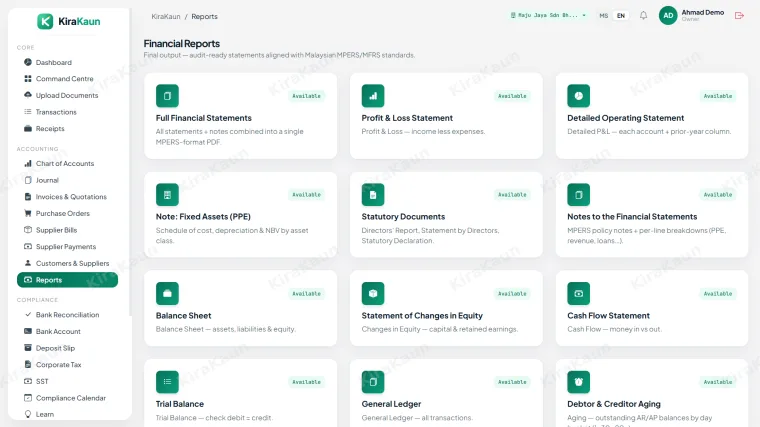Go to Transactions in sidebar
This screenshot has width=760, height=427.
coord(67,111)
